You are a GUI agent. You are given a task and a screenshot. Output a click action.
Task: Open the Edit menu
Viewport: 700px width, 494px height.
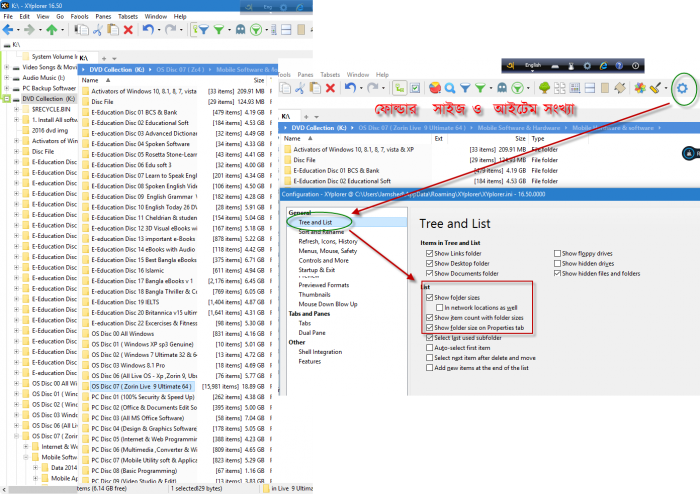tap(25, 17)
